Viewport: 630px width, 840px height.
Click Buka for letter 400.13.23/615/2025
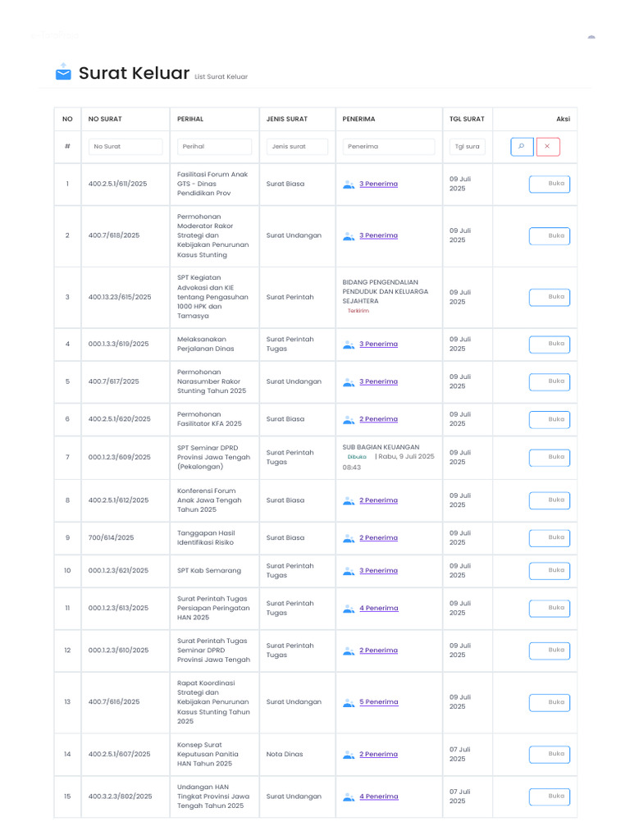[550, 297]
